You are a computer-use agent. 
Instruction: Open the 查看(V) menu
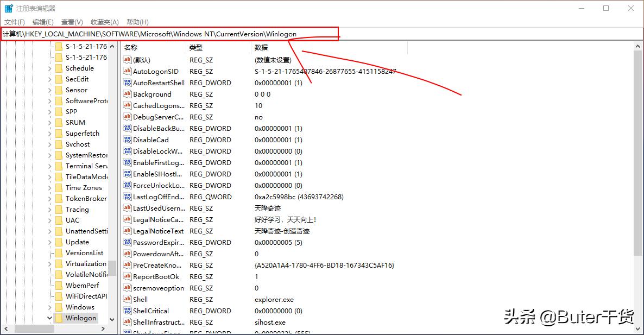click(x=72, y=22)
